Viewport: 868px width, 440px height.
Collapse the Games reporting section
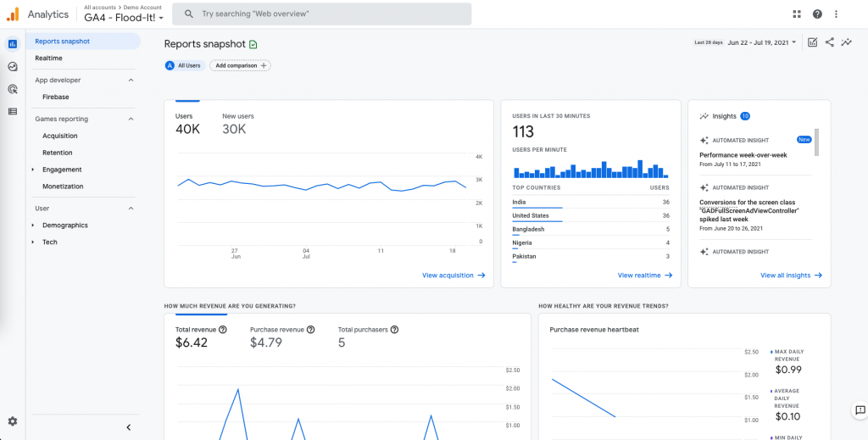point(131,119)
